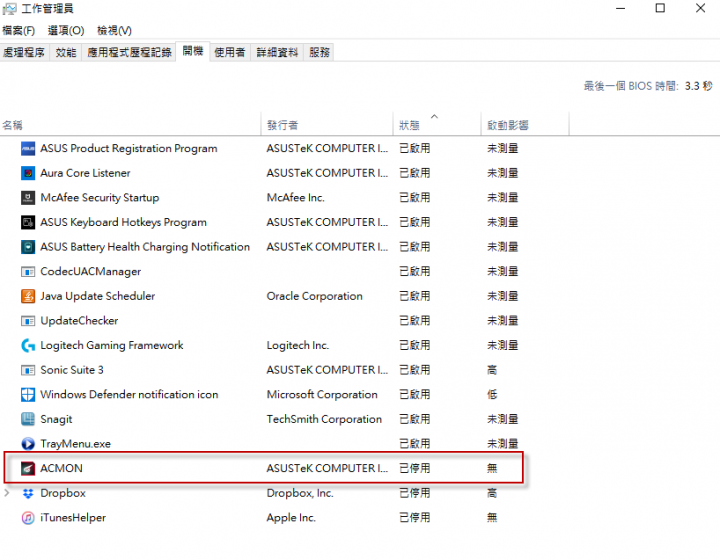Sort by the 啟動影響 column header
Screen dimensions: 720x560
(x=525, y=125)
